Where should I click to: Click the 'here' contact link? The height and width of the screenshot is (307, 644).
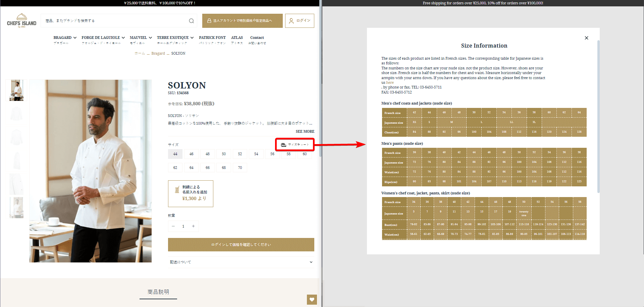point(390,82)
